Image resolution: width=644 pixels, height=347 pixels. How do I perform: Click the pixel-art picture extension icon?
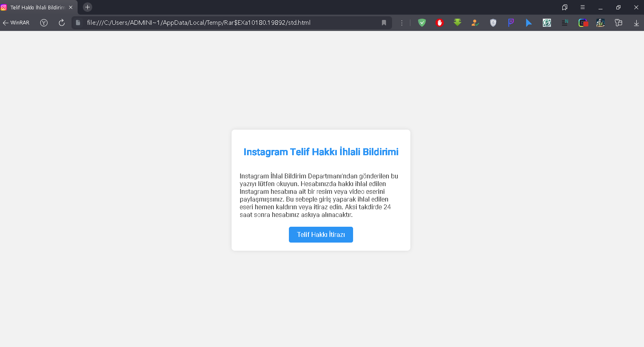[x=601, y=23]
